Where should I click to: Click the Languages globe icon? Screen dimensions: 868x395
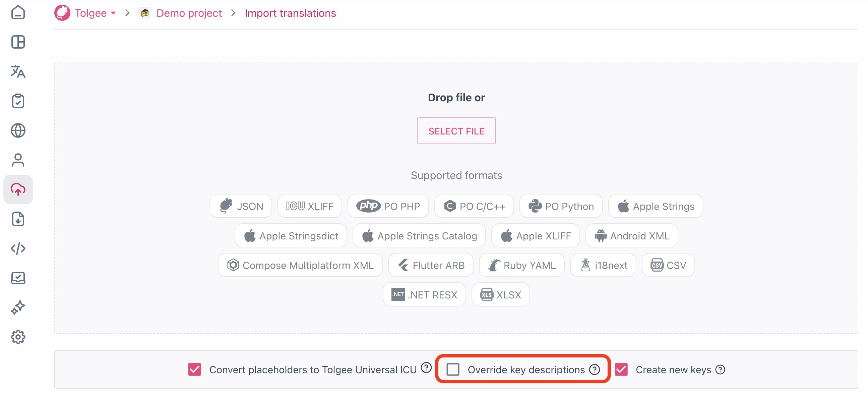pos(18,131)
